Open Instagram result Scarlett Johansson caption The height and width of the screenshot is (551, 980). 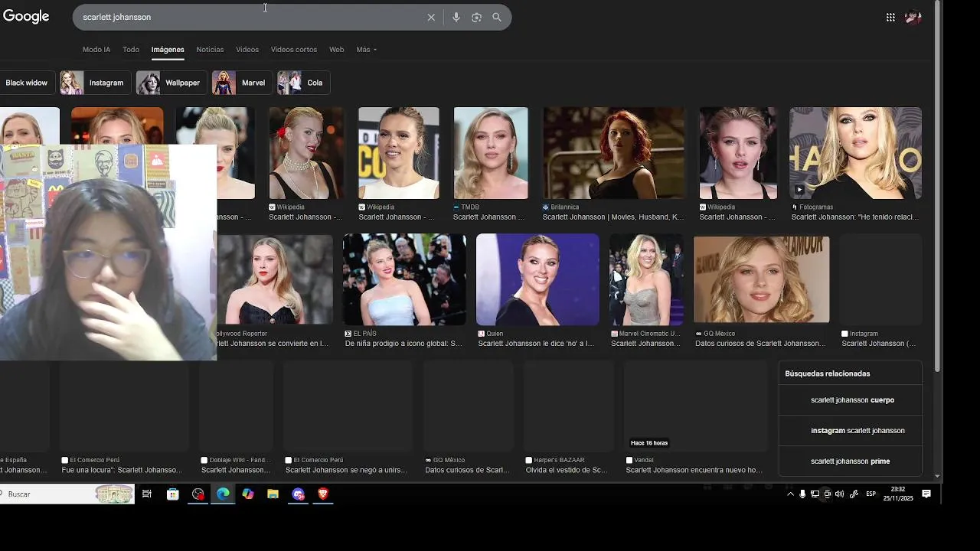[x=878, y=344]
